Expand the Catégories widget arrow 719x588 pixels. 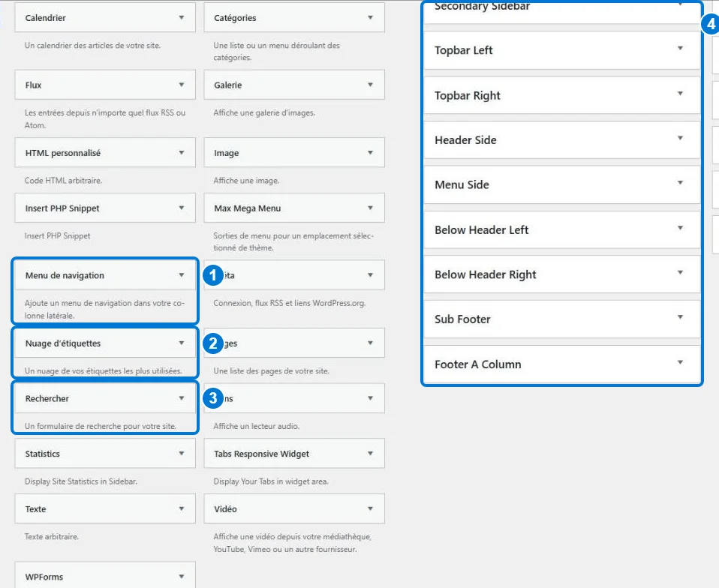point(370,17)
